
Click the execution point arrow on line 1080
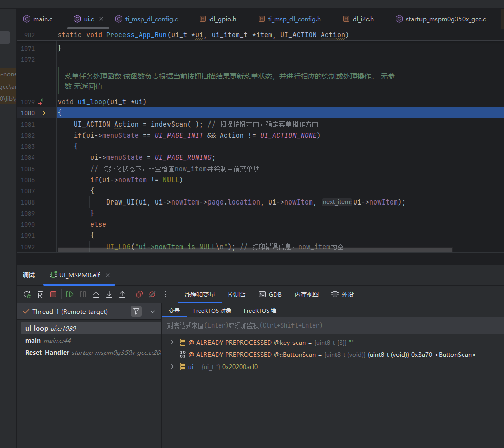(x=42, y=113)
